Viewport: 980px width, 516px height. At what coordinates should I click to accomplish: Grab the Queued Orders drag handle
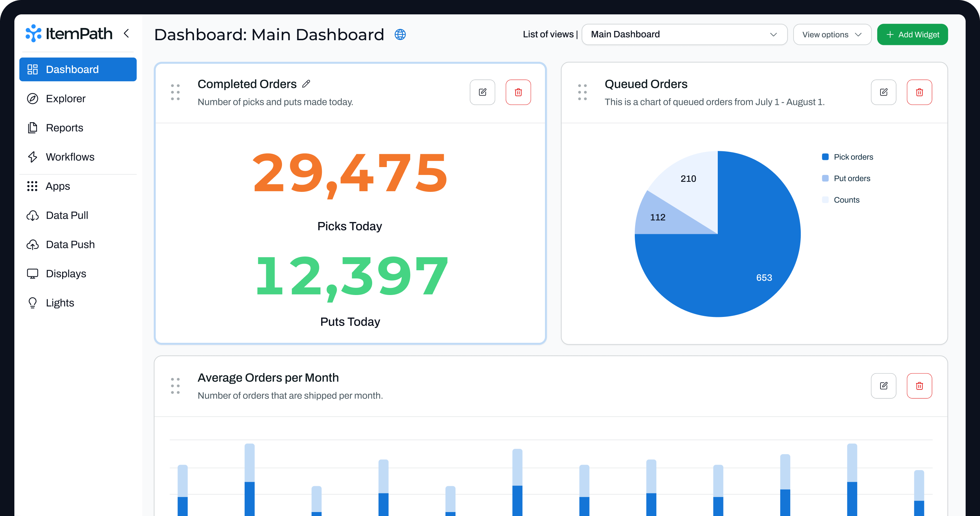point(582,92)
